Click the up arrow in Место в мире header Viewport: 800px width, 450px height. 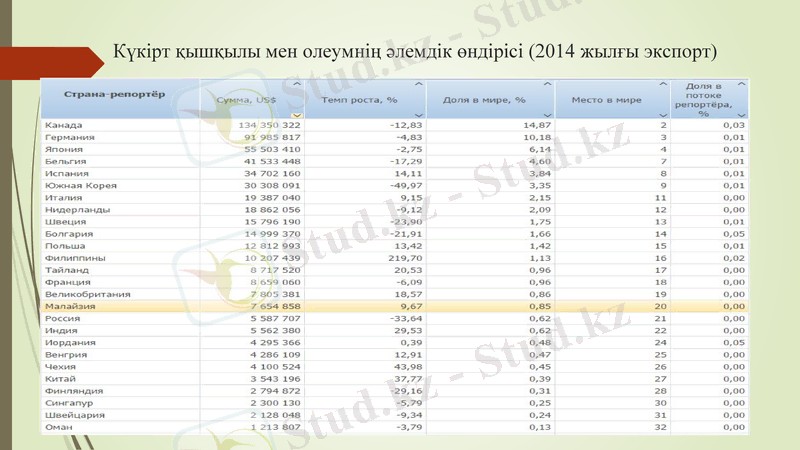pos(661,84)
